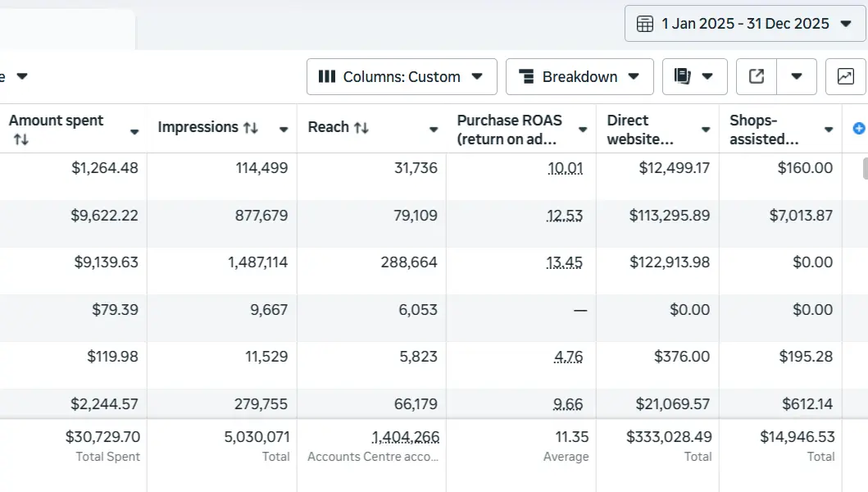Open the Impressions column options arrow
Viewport: 868px width, 492px height.
click(284, 130)
